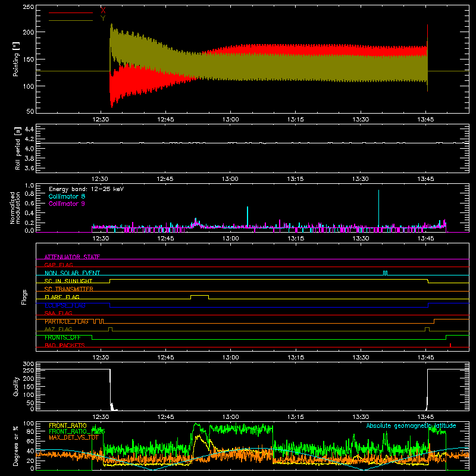
Task: Select the SC_IN_SUNLIGHT flag label
Action: [x=68, y=281]
